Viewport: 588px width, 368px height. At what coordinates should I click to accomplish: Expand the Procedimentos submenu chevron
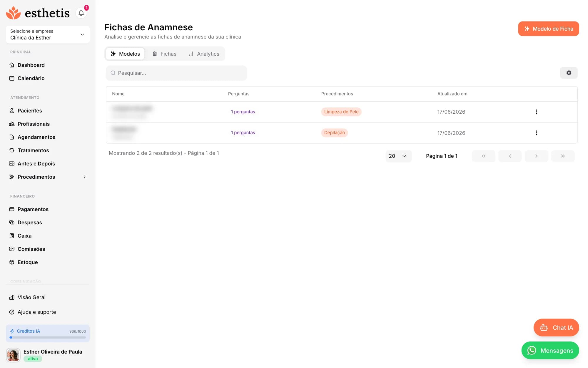[x=85, y=177]
